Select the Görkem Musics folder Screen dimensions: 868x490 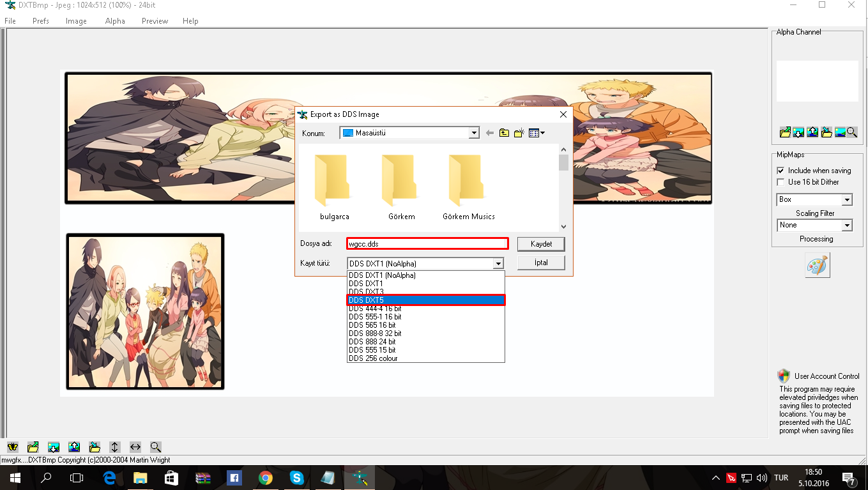point(469,187)
